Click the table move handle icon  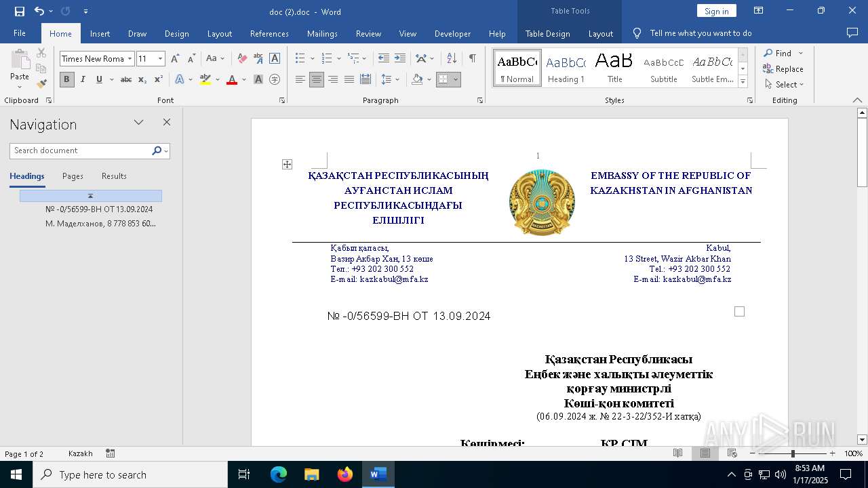point(288,164)
